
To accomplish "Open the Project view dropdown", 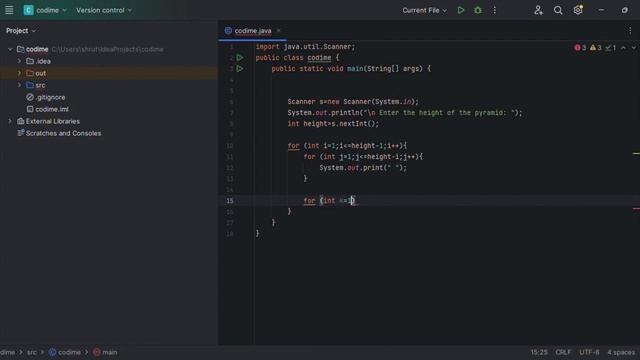I will click(21, 31).
